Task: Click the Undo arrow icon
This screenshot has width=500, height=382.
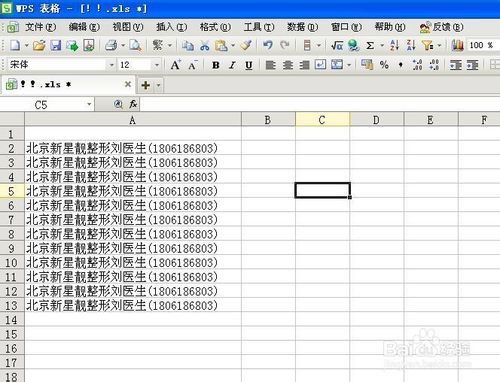Action: tap(268, 45)
